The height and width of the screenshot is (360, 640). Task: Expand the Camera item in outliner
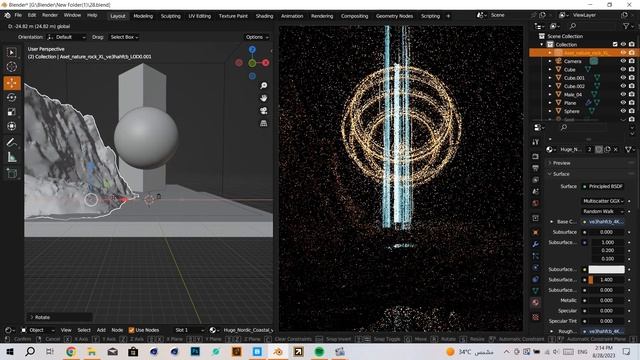tap(550, 61)
